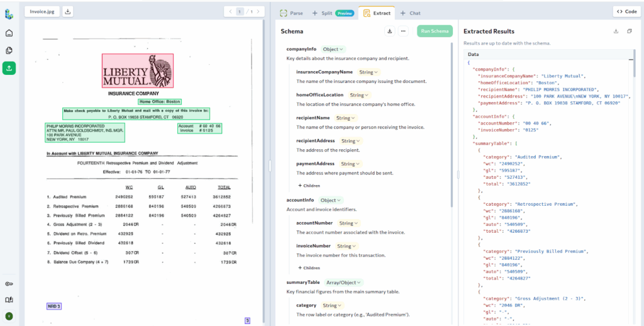The width and height of the screenshot is (644, 326).
Task: Open summaryTable Array/Object type dropdown
Action: click(343, 283)
